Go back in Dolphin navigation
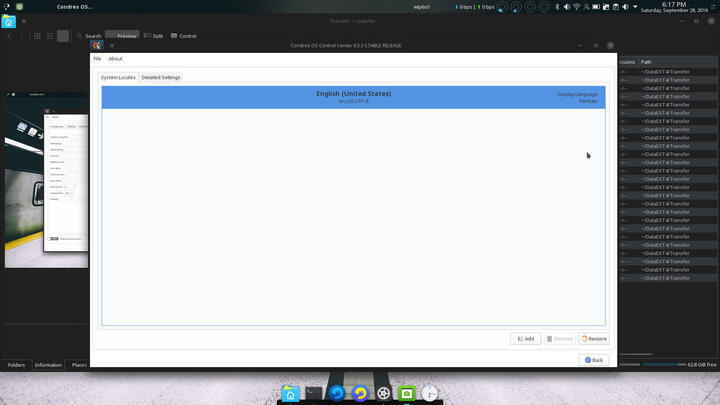 point(10,36)
